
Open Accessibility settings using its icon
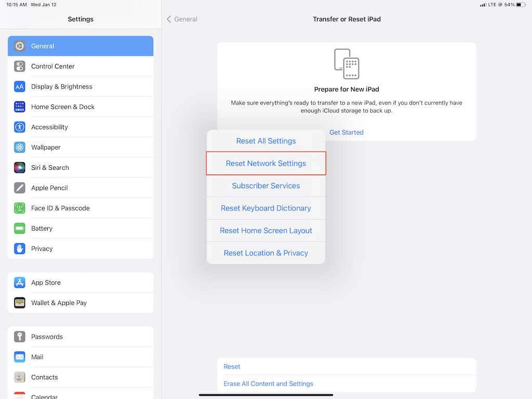pos(19,127)
